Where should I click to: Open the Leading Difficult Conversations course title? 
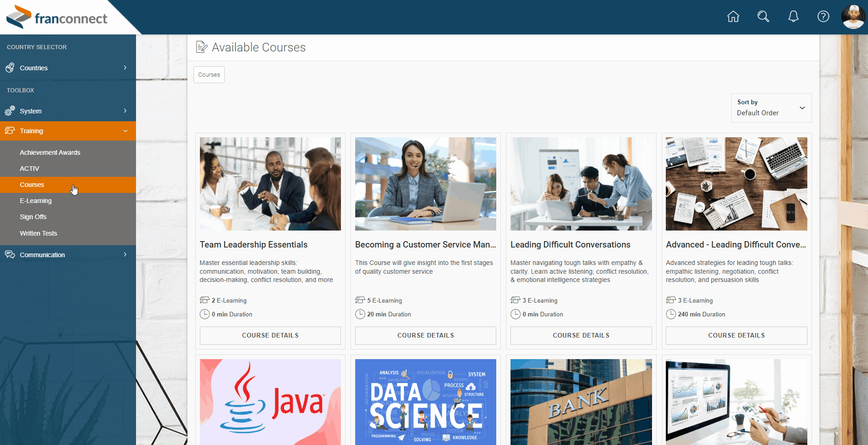click(570, 244)
